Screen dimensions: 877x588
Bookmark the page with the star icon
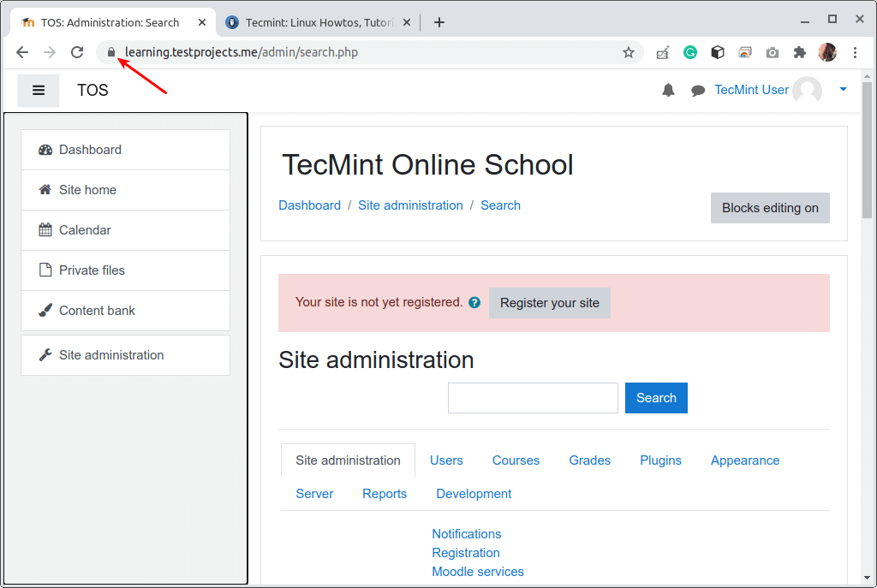coord(629,52)
